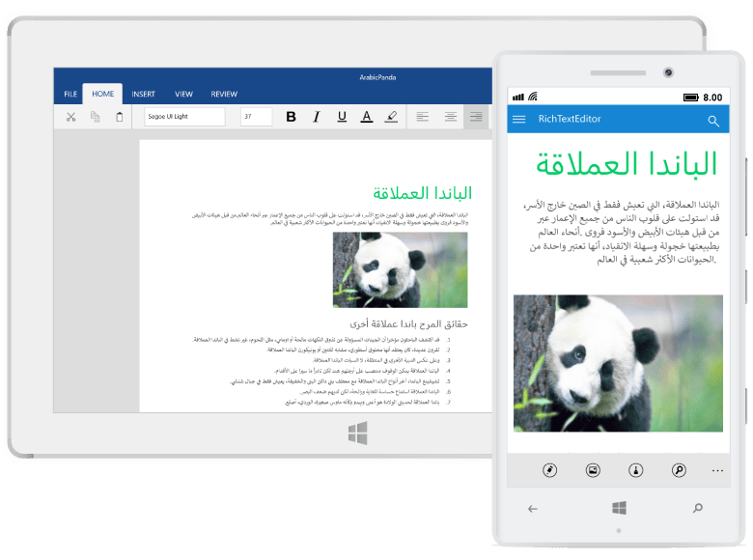753x560 pixels.
Task: Tap the battery icon on phone status bar
Action: (x=691, y=98)
